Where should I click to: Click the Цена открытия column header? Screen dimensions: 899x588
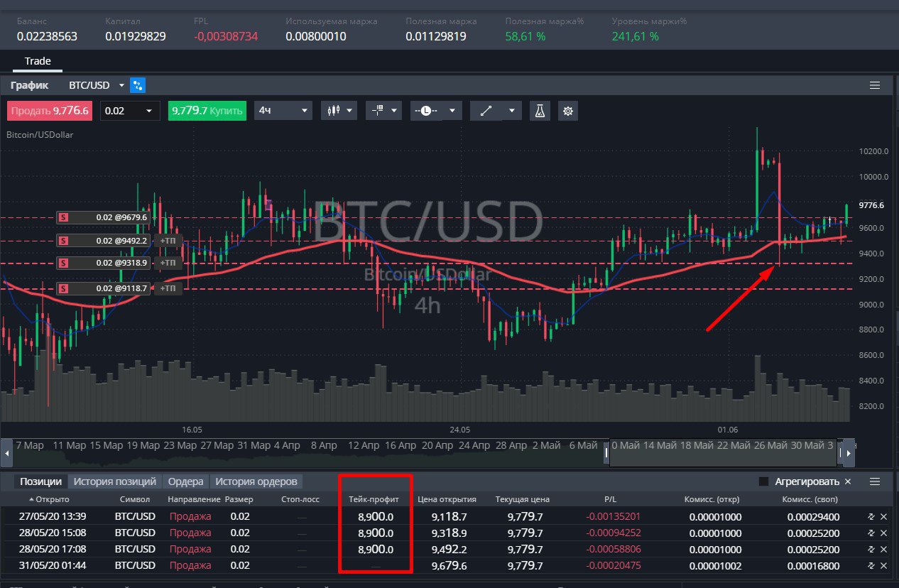tap(447, 499)
